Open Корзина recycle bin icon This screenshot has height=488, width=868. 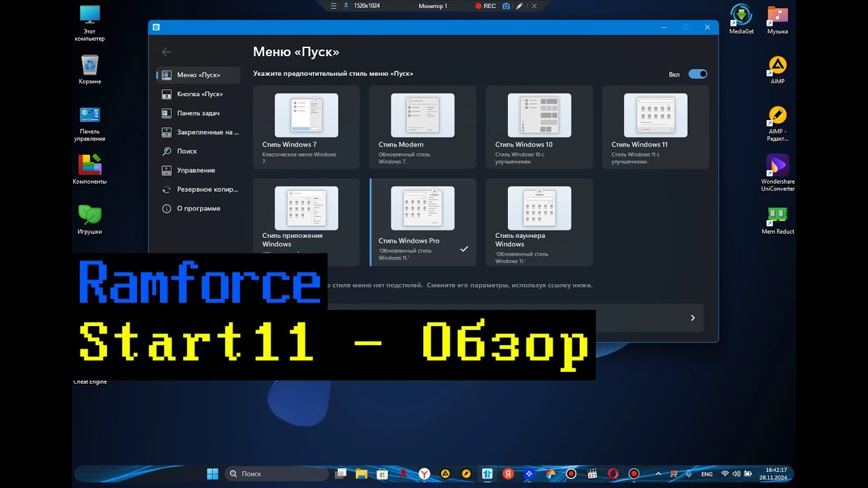point(90,70)
